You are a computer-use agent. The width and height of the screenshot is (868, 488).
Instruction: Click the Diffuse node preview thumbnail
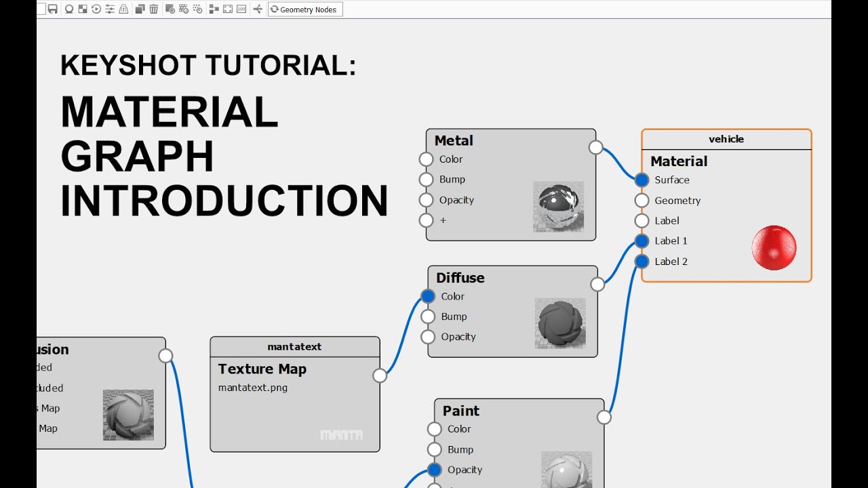[560, 323]
